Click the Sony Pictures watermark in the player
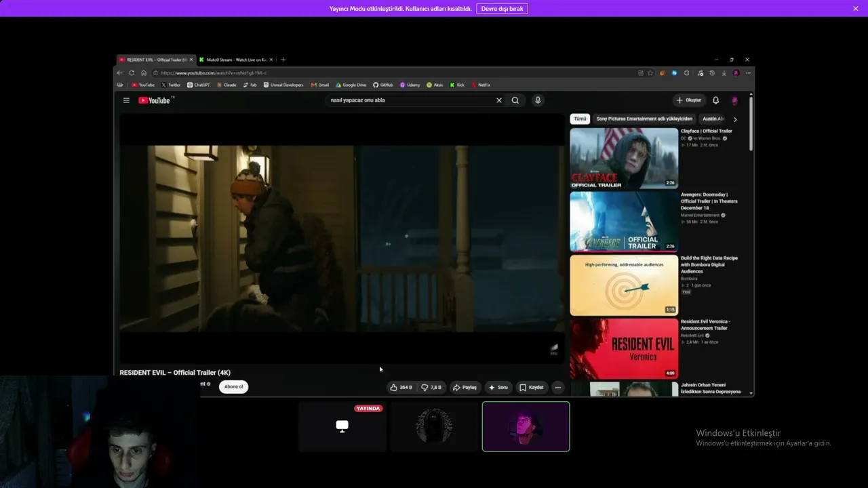868x488 pixels. point(554,350)
